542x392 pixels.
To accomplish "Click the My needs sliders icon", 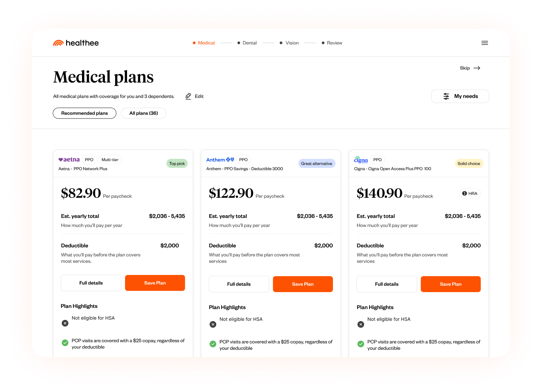I will point(446,96).
